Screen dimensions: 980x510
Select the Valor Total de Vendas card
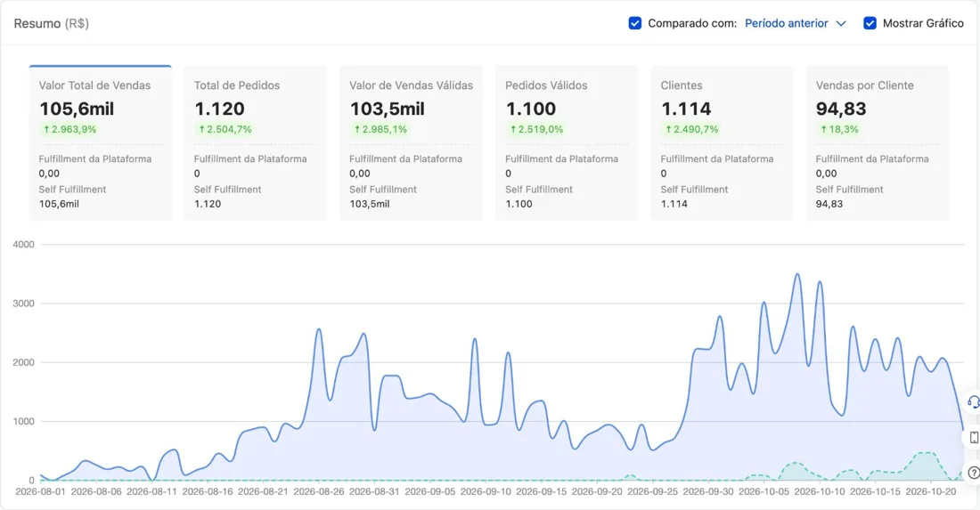[x=100, y=143]
